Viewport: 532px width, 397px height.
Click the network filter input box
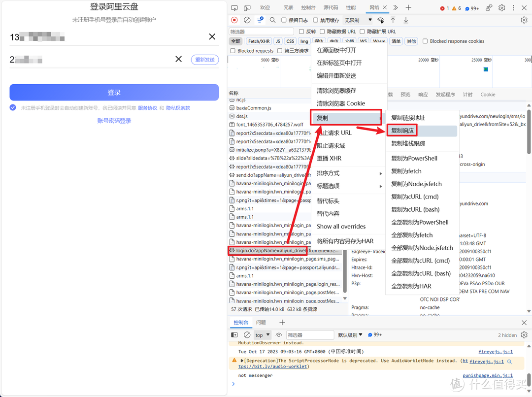click(261, 31)
